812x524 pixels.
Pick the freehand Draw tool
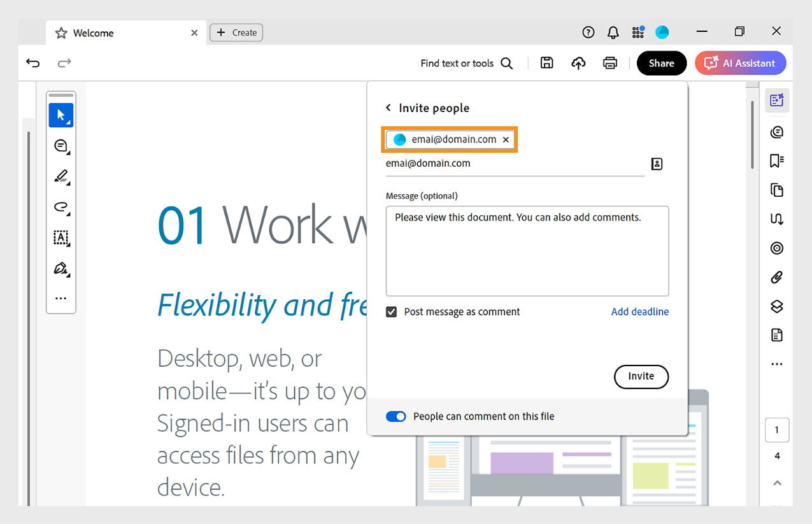(61, 207)
